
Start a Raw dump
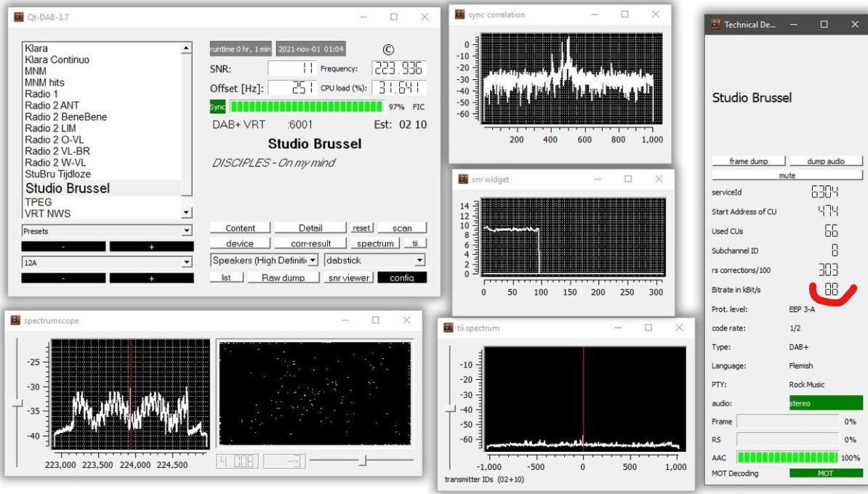click(x=284, y=278)
